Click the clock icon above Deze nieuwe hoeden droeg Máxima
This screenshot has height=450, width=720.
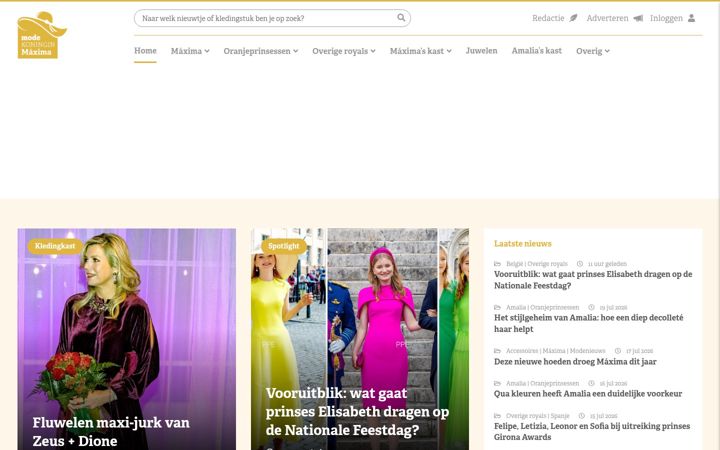coord(618,351)
